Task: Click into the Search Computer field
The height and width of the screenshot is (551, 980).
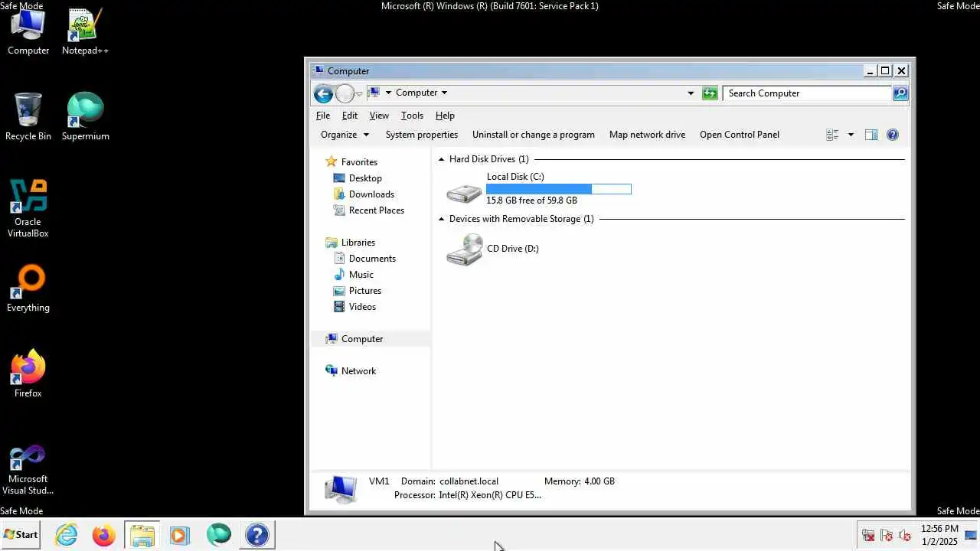Action: point(807,93)
